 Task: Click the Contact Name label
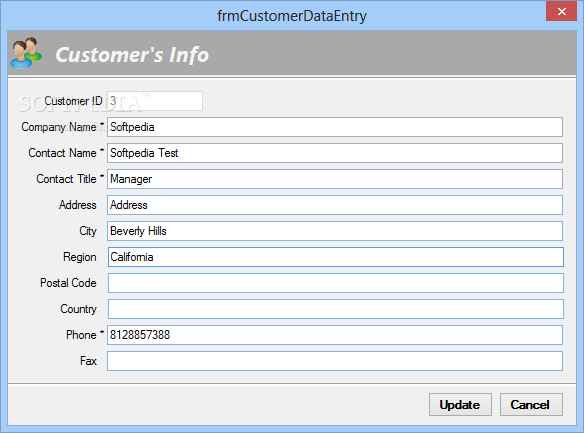tap(62, 153)
